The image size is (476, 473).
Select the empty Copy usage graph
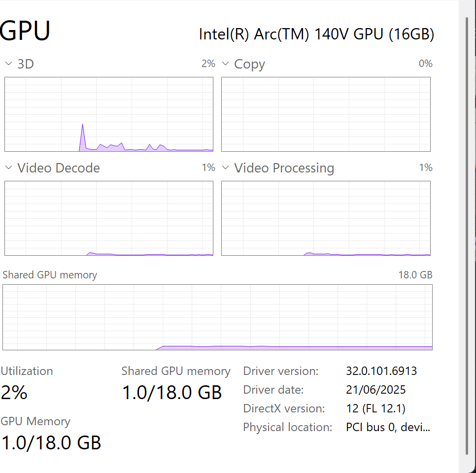tap(326, 114)
